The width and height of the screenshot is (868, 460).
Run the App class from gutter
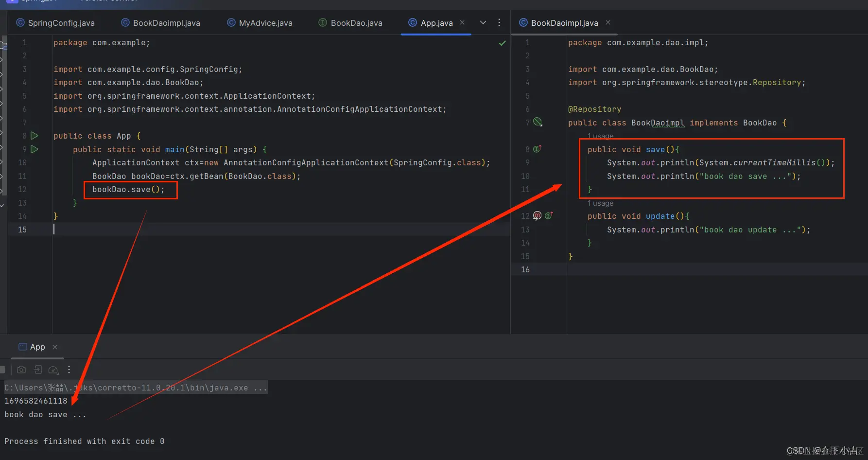[35, 136]
